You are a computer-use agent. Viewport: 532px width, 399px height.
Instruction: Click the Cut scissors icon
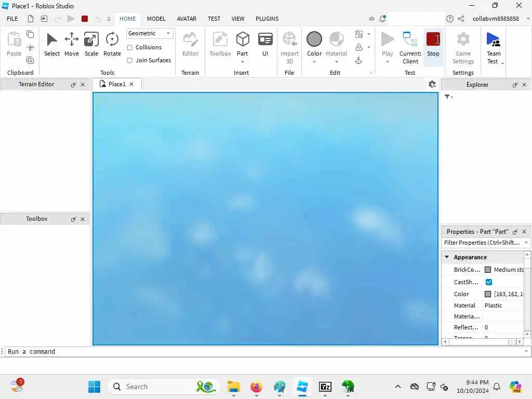pyautogui.click(x=30, y=47)
